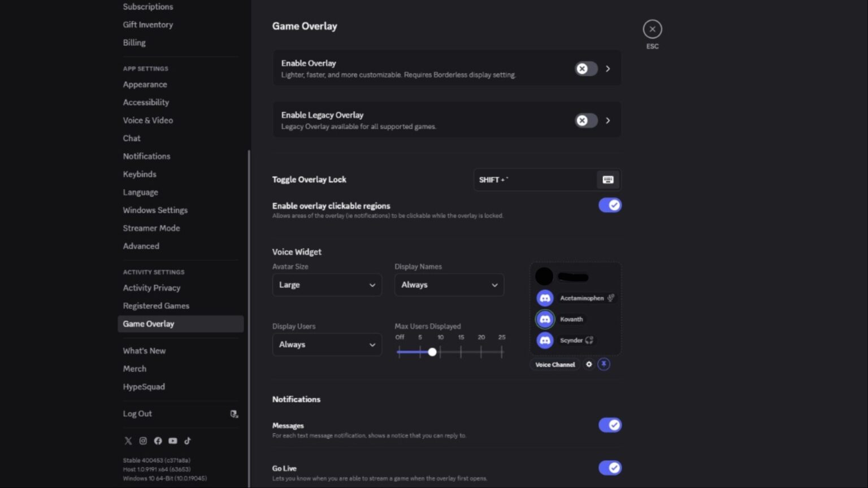Turn on the Enable Overlay switch
The height and width of the screenshot is (488, 868).
(x=586, y=69)
